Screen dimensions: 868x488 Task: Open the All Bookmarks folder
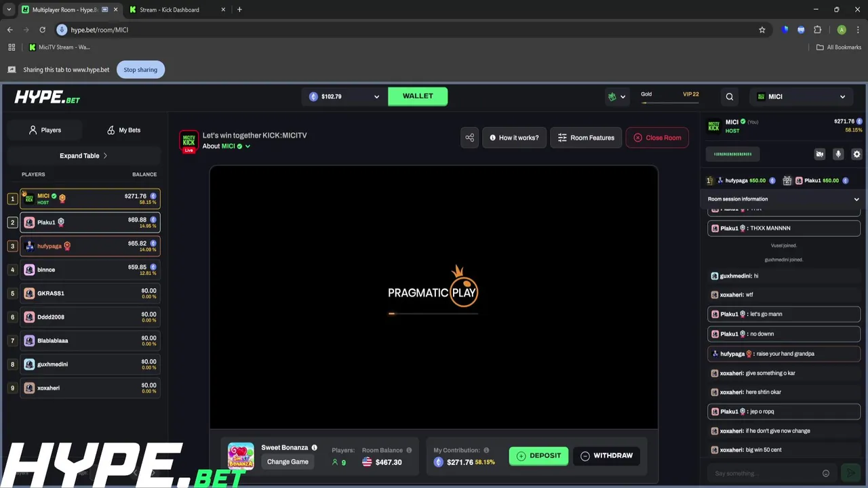point(839,47)
